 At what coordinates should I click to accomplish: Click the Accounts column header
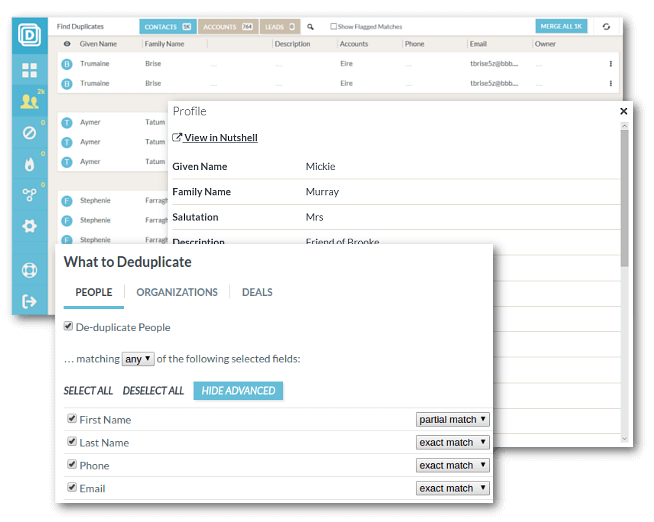[x=354, y=44]
